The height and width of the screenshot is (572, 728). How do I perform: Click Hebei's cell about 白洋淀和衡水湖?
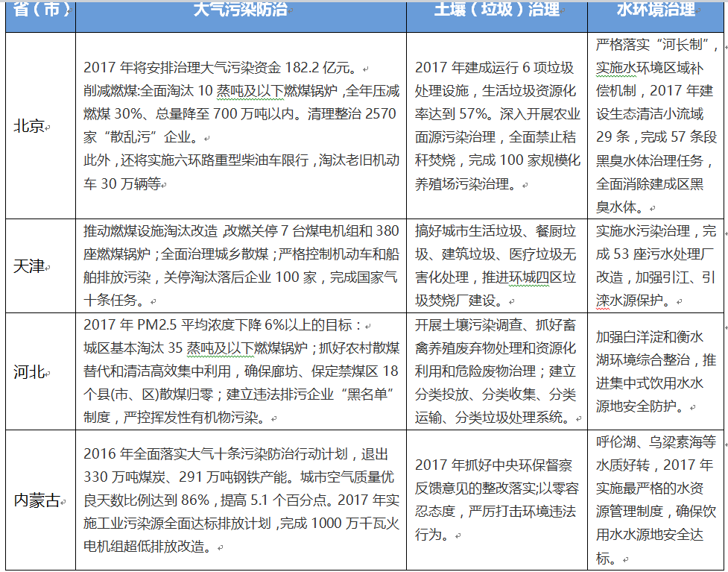pyautogui.click(x=656, y=338)
